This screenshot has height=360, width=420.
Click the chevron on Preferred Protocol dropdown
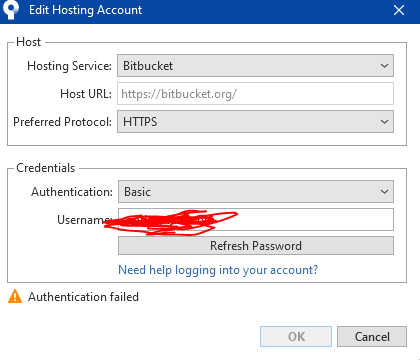coord(384,122)
